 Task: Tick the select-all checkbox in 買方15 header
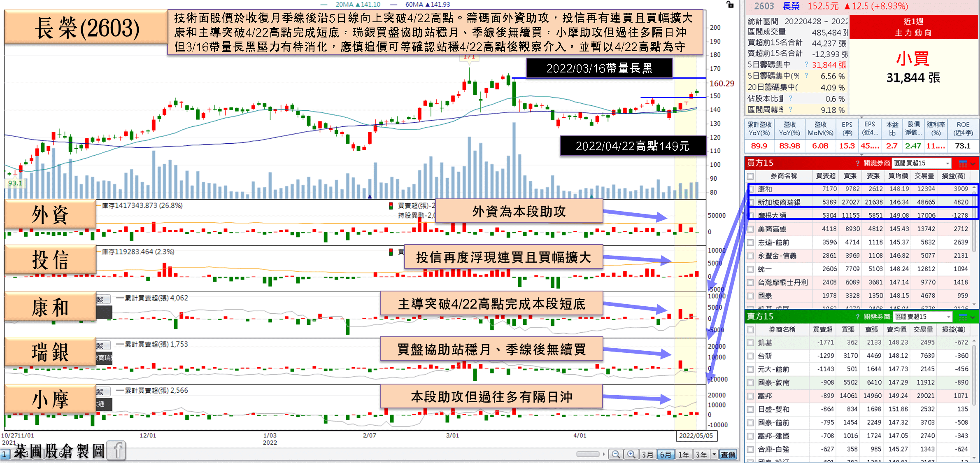(x=751, y=176)
